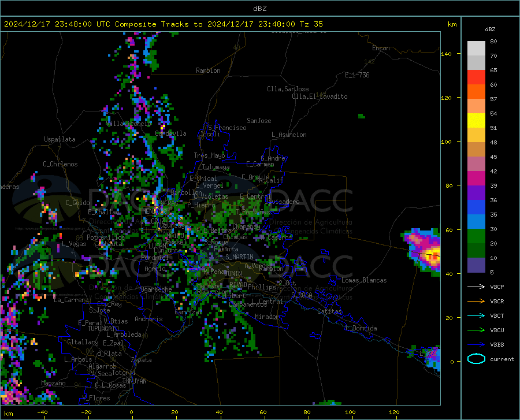Click the 'E_1-736' map label
The width and height of the screenshot is (520, 420).
357,75
